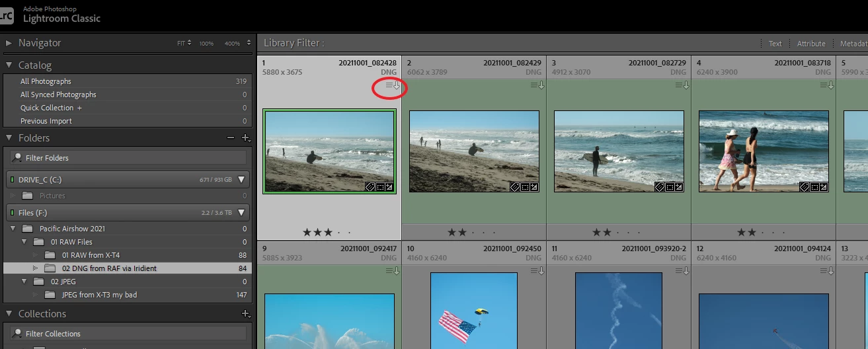Click the Lightroom Classic Lrc logo
868x349 pixels.
click(x=6, y=17)
